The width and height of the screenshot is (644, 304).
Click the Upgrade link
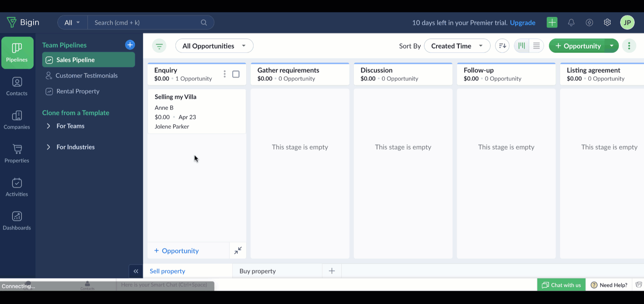tap(523, 22)
